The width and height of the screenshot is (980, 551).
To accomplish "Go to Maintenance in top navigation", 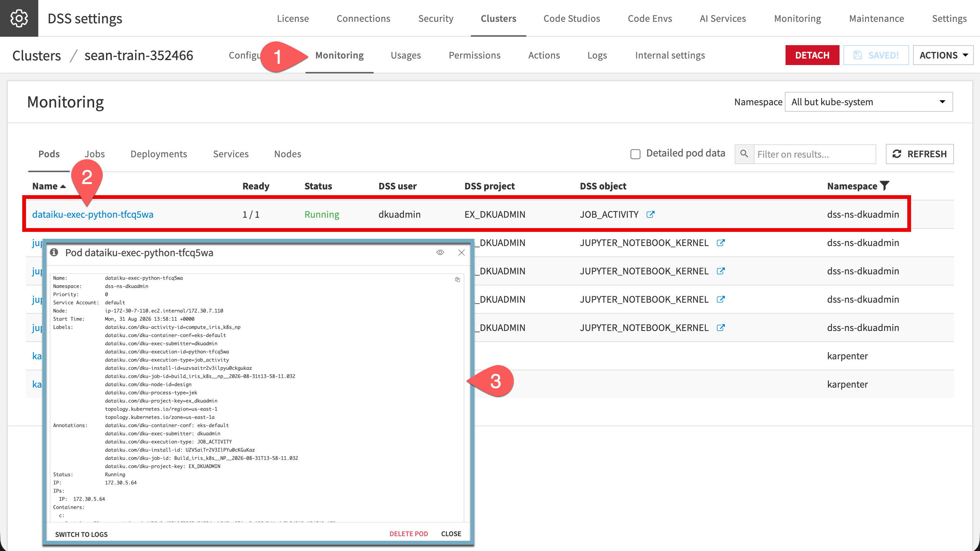I will coord(876,18).
